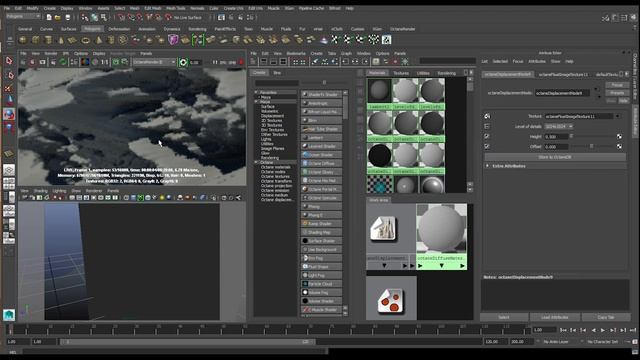Click the green-bracketed shelf icon
The image size is (640, 360).
click(198, 40)
